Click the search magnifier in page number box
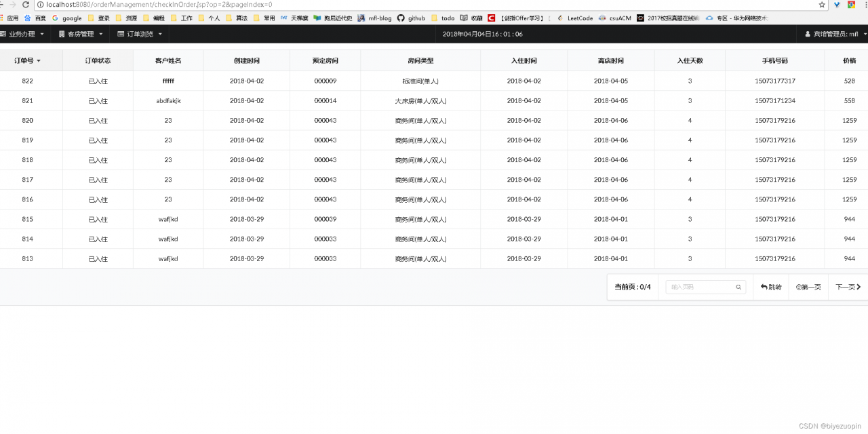The height and width of the screenshot is (434, 868). (738, 288)
